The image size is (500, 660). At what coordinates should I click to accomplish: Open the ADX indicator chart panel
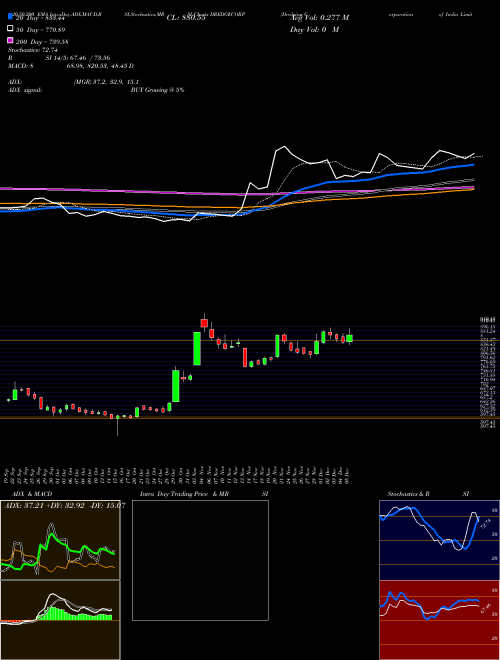(x=60, y=540)
